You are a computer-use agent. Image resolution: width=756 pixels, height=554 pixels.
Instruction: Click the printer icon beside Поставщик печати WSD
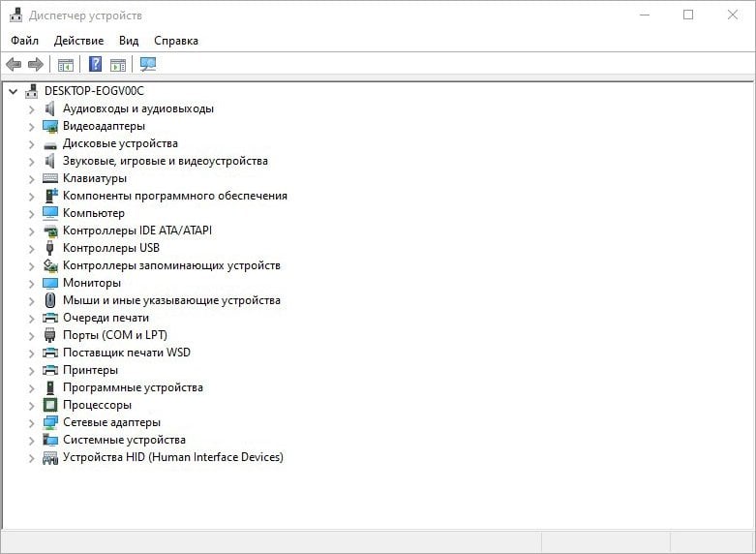[x=50, y=353]
